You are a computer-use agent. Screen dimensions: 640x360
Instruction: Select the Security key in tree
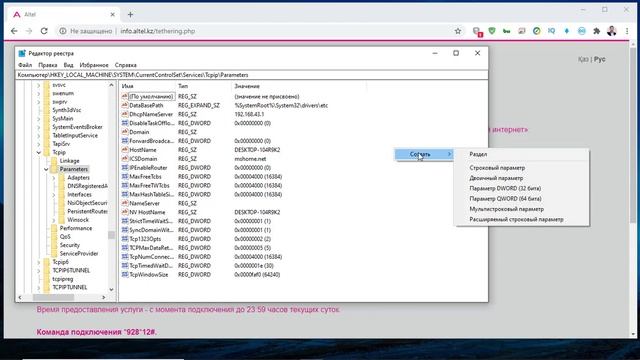tap(69, 245)
